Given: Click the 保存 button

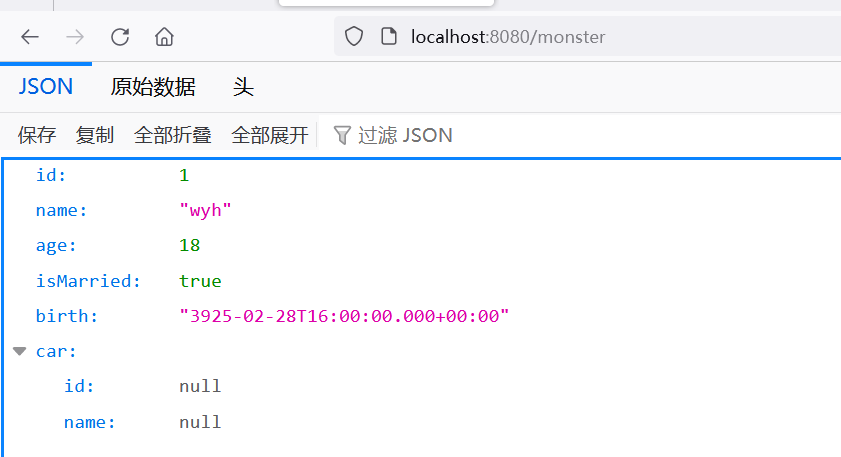Looking at the screenshot, I should [x=36, y=135].
